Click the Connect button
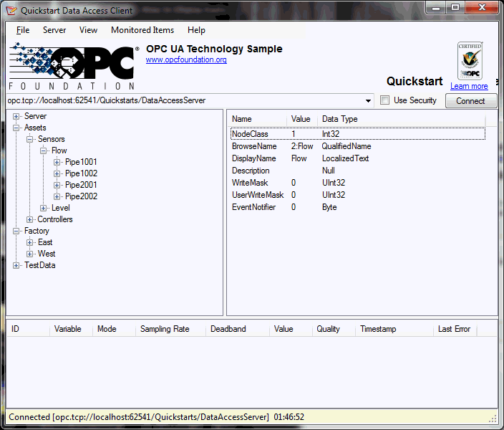This screenshot has height=430, width=504. 470,101
